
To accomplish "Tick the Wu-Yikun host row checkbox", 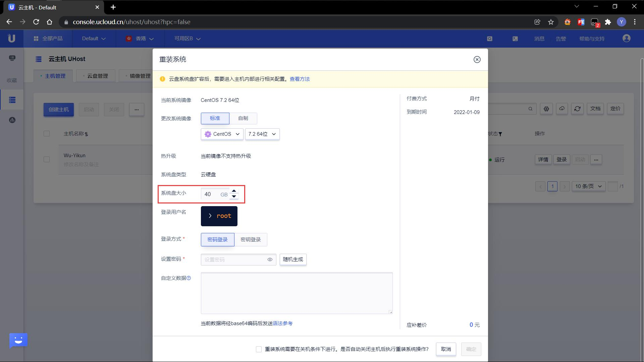I will pos(47,160).
